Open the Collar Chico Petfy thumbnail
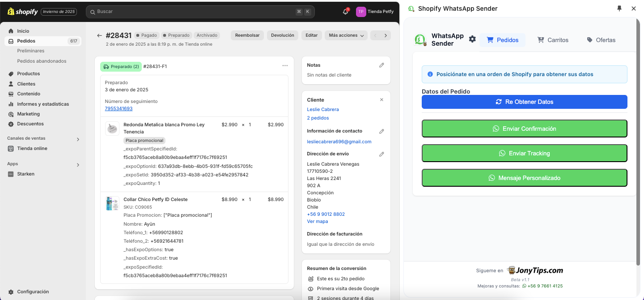The height and width of the screenshot is (300, 644). tap(112, 203)
